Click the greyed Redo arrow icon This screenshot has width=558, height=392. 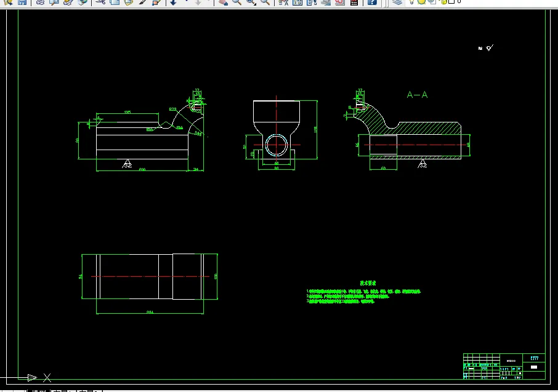198,2
